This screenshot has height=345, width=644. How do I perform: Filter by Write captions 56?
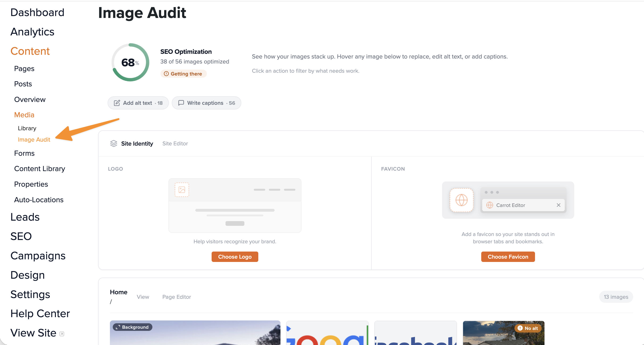click(206, 103)
